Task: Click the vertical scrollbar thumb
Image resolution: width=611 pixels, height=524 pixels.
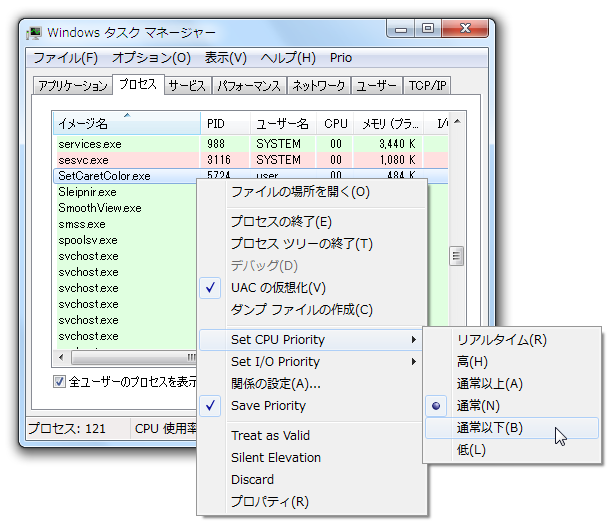Action: point(456,256)
